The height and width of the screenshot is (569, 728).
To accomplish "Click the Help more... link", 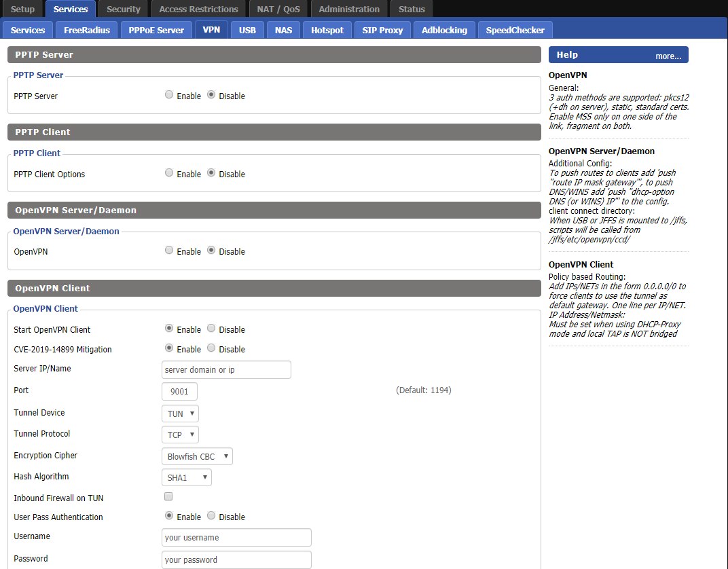I will click(668, 56).
